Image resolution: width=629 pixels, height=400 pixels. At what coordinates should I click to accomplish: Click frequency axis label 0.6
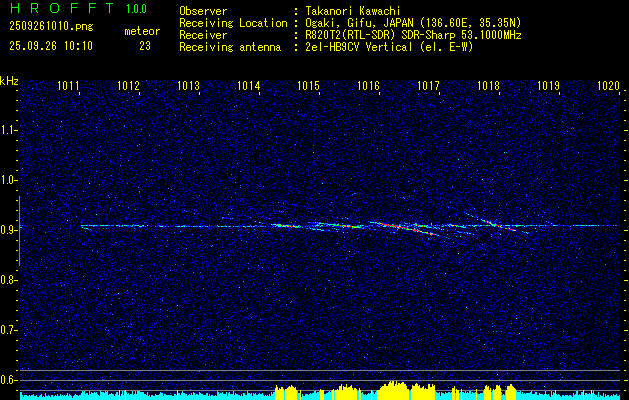9,380
